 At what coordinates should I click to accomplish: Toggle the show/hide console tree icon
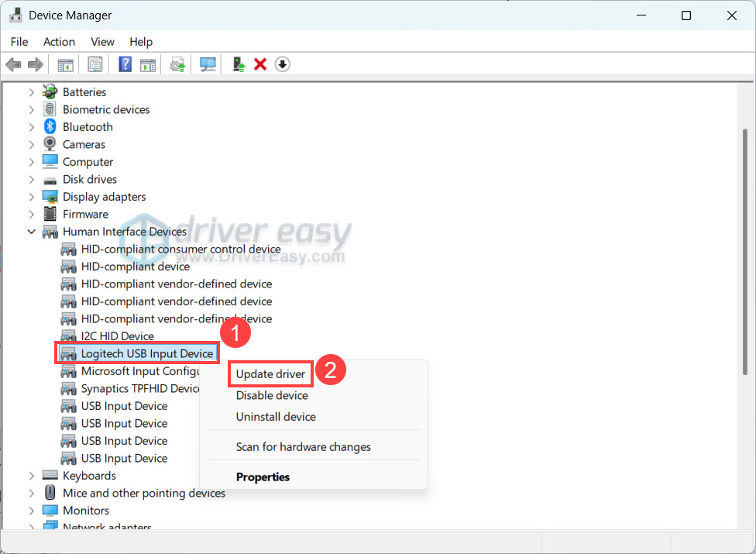(x=65, y=64)
